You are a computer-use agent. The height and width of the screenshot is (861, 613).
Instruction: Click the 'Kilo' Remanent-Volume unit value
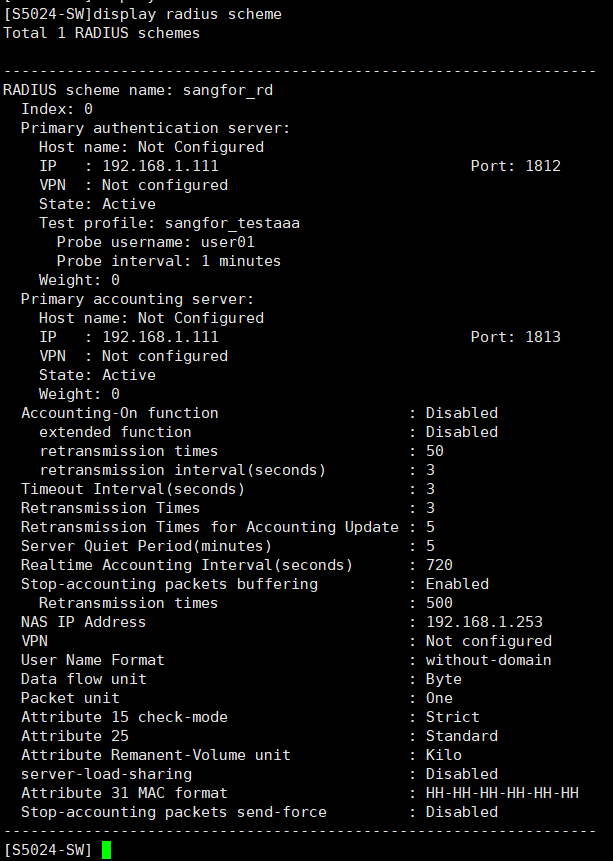[443, 755]
